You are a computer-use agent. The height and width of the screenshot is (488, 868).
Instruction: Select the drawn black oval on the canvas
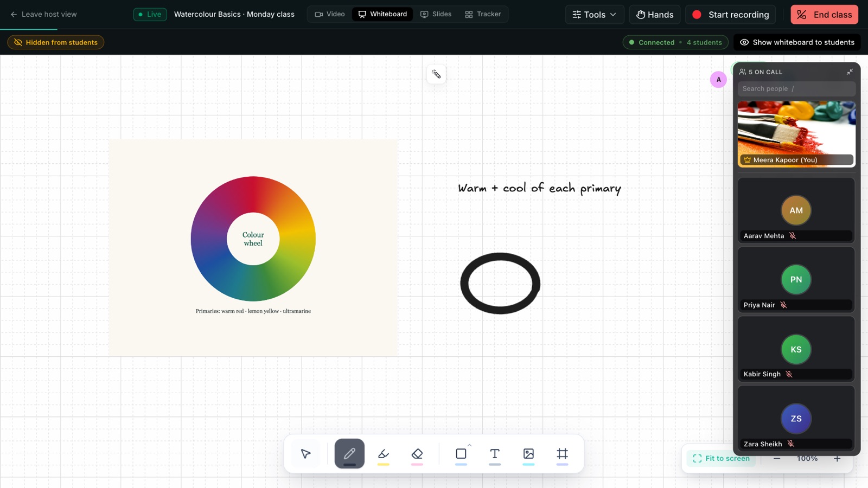pos(500,284)
